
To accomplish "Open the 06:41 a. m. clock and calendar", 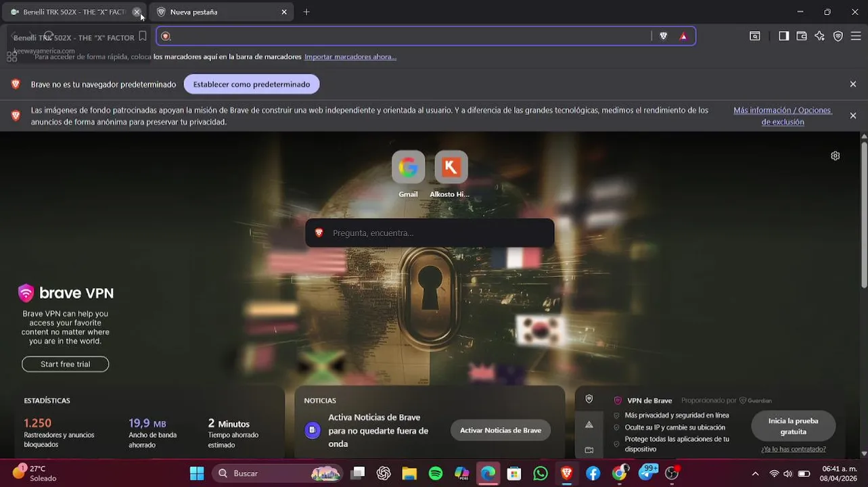I will (839, 473).
